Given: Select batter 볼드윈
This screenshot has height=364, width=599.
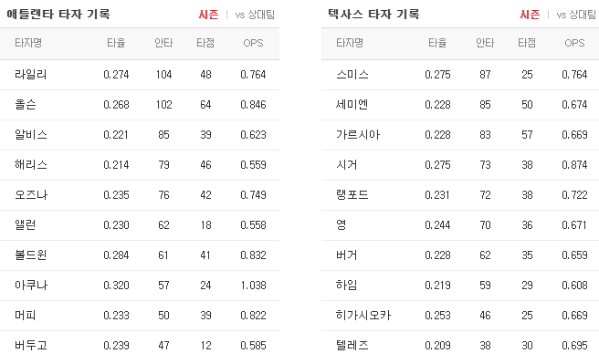Looking at the screenshot, I should pyautogui.click(x=31, y=255).
